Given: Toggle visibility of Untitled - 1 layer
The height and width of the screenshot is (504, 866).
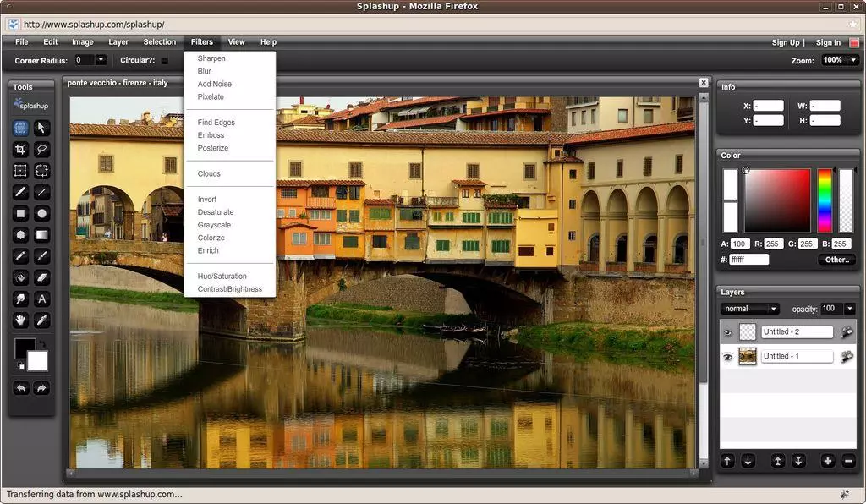Looking at the screenshot, I should coord(727,357).
